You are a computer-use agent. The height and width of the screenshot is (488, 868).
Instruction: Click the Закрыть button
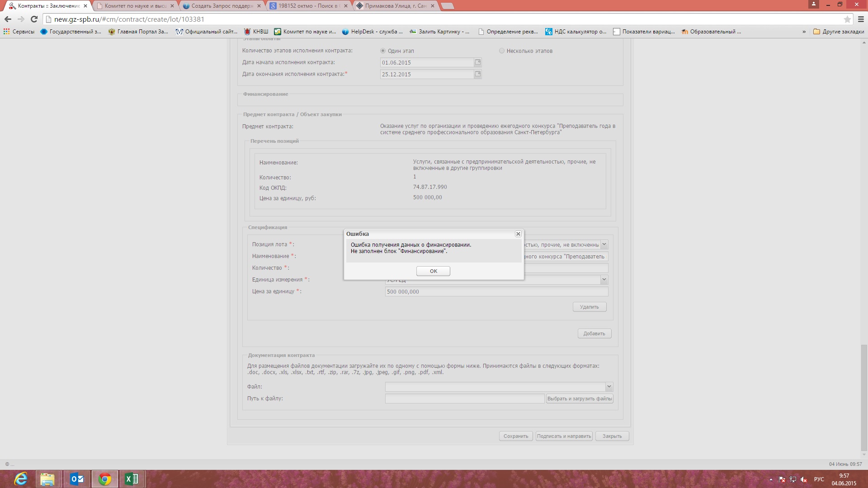coord(612,436)
